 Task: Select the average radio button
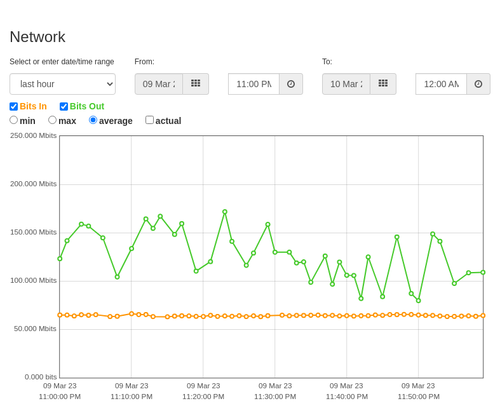click(93, 120)
